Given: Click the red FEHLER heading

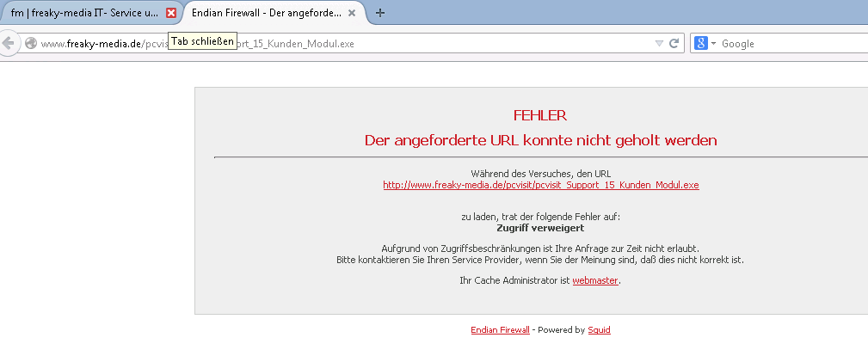Looking at the screenshot, I should click(539, 115).
